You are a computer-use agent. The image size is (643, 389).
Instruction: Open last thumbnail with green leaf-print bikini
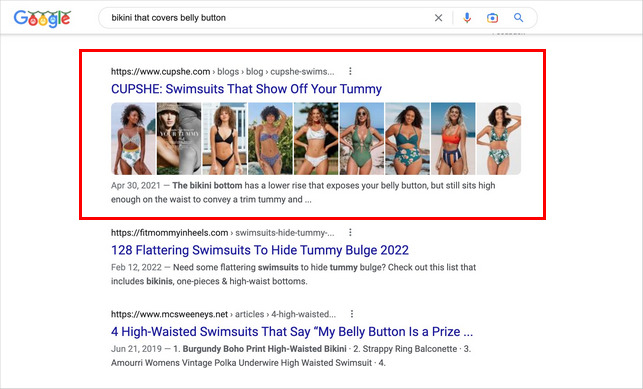(499, 139)
